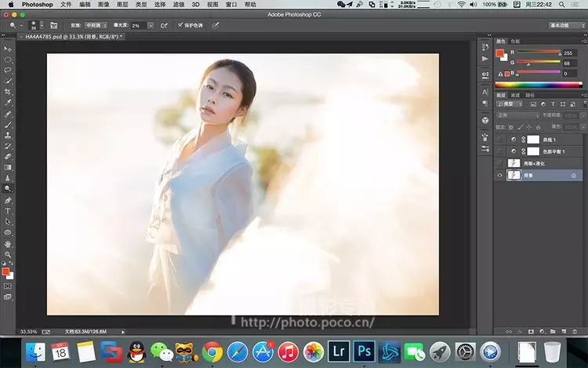
Task: Open the exposure slider dropdown arrow
Action: coord(151,26)
